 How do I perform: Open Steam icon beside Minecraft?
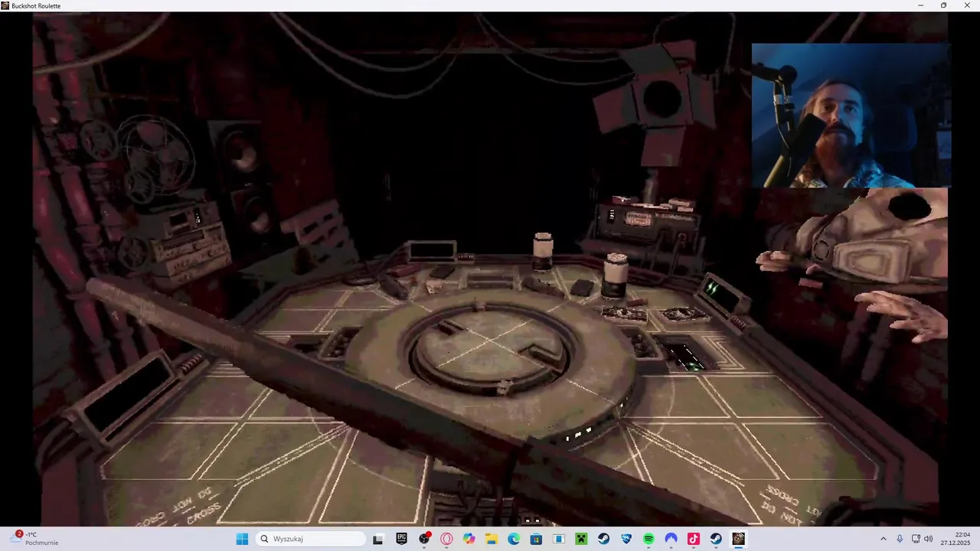[603, 539]
